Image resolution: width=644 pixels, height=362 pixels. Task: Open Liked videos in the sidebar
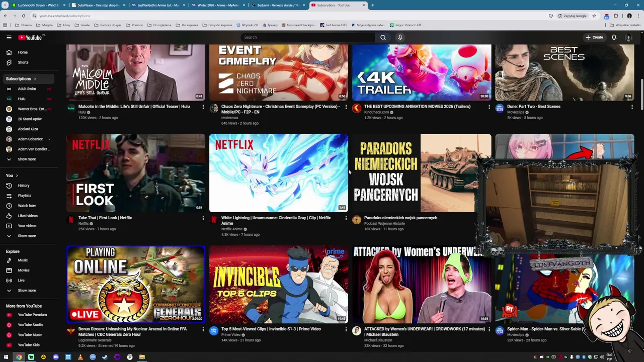pyautogui.click(x=28, y=216)
